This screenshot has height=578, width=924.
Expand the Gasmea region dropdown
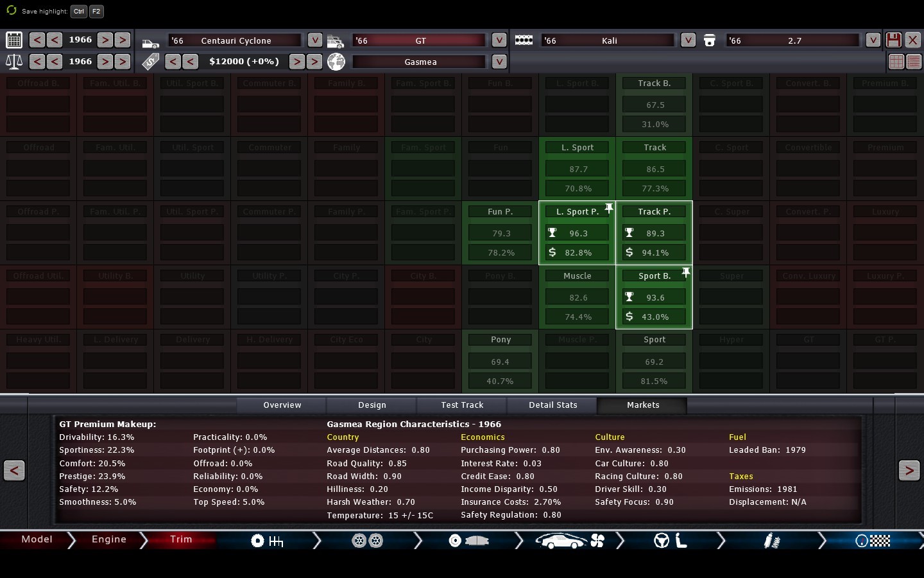click(499, 62)
